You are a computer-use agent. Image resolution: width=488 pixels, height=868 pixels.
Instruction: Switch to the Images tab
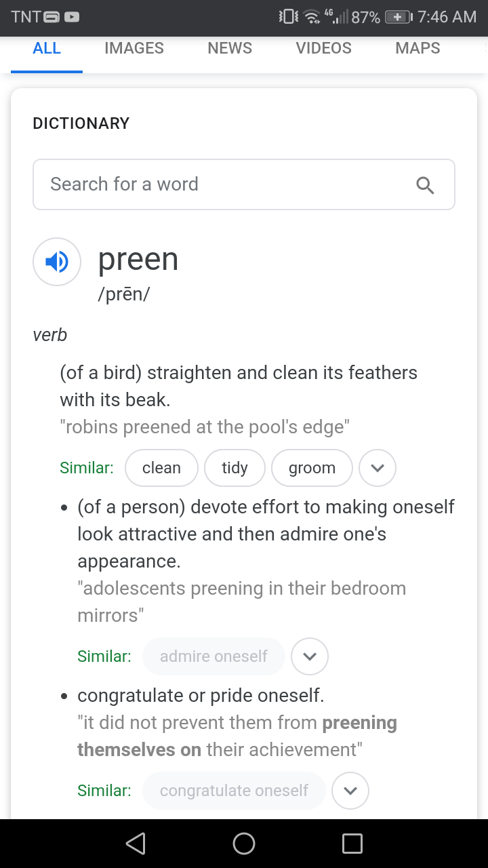[x=134, y=48]
